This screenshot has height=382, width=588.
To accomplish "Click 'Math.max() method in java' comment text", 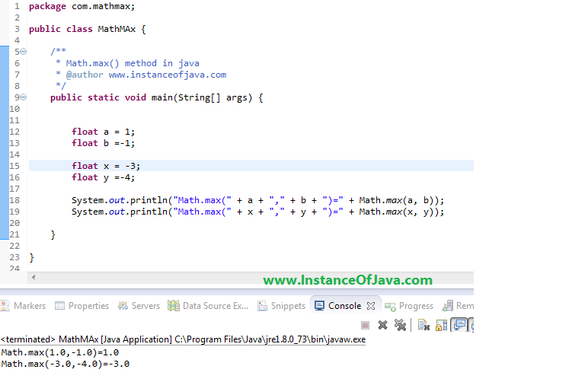I will click(x=133, y=63).
